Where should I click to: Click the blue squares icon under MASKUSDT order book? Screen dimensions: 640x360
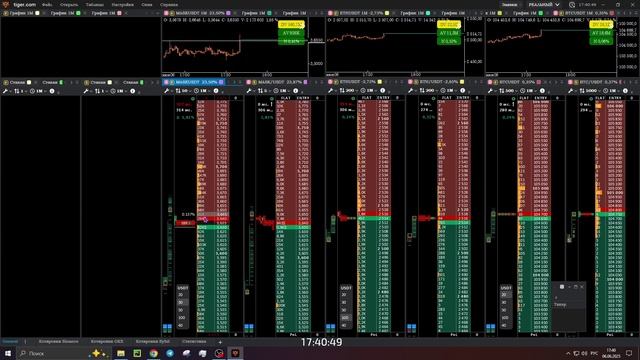pyautogui.click(x=167, y=327)
